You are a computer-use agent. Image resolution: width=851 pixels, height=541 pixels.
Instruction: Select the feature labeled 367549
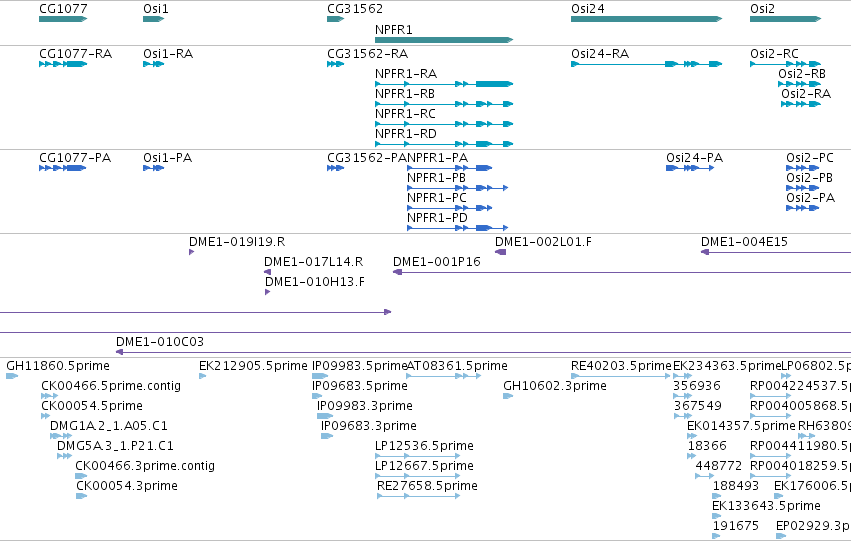(x=683, y=416)
